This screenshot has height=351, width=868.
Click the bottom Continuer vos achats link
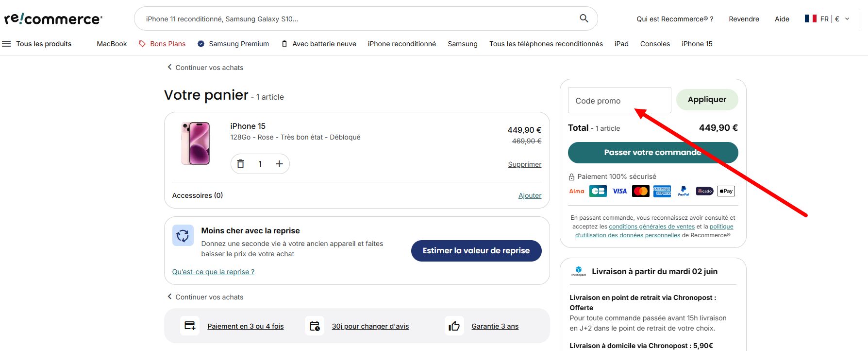click(205, 297)
